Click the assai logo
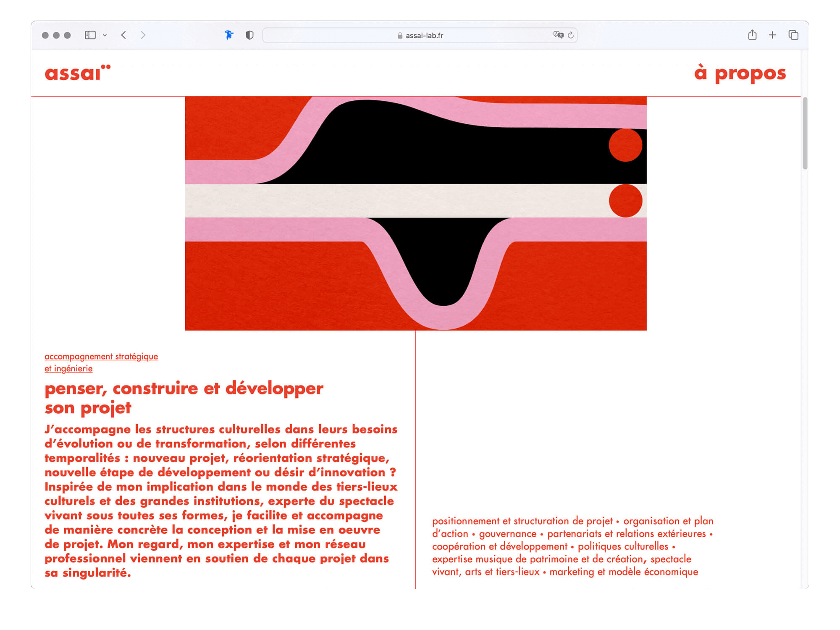Viewport: 840px width, 630px height. pos(78,73)
